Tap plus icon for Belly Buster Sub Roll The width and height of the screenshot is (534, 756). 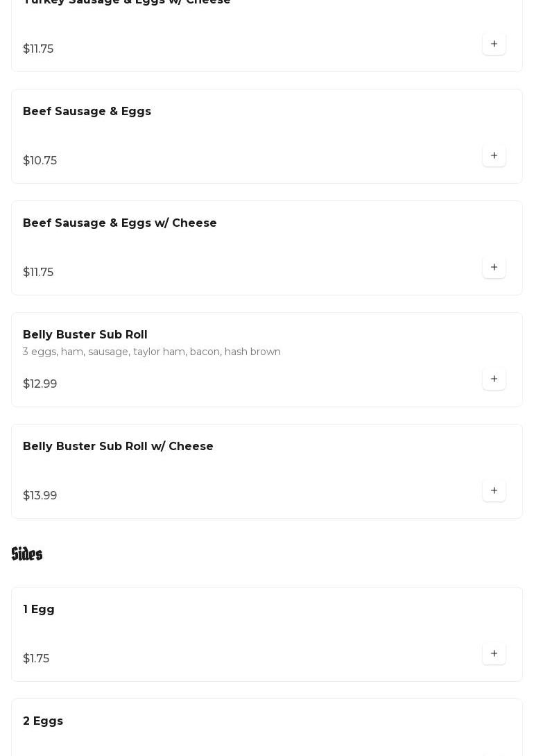pos(494,379)
